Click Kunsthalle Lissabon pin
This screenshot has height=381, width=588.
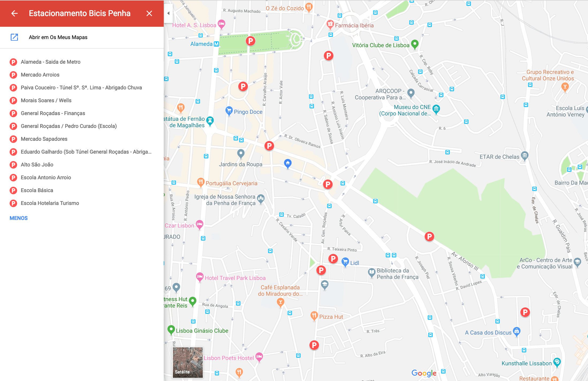[x=557, y=362]
